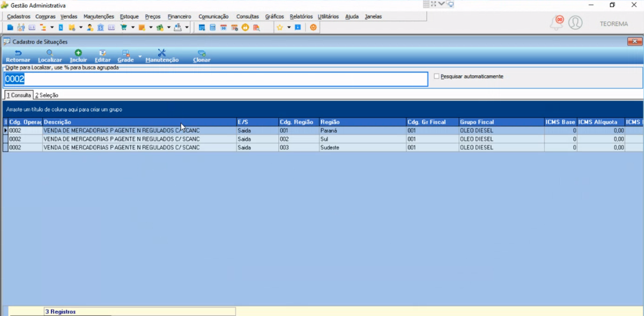
Task: Click the Retornar back arrow button
Action: pos(18,56)
